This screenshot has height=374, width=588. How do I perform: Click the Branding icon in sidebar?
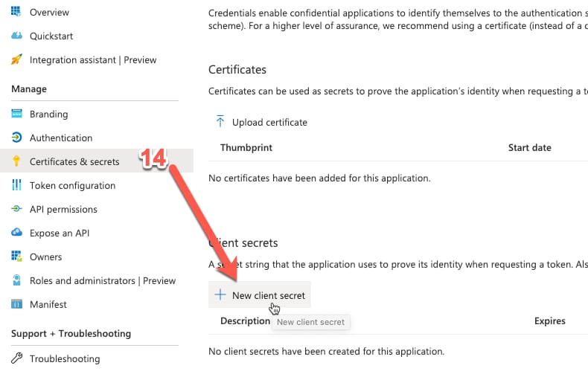(x=16, y=114)
